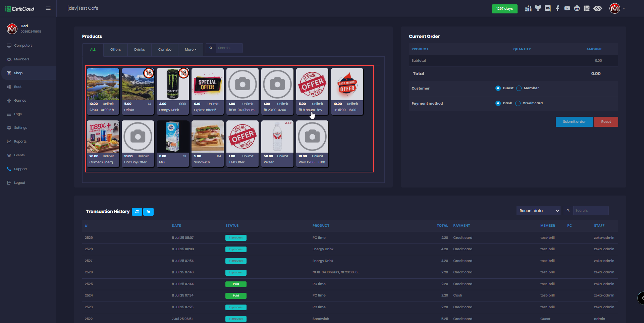Choose Credit card payment method

tap(518, 103)
